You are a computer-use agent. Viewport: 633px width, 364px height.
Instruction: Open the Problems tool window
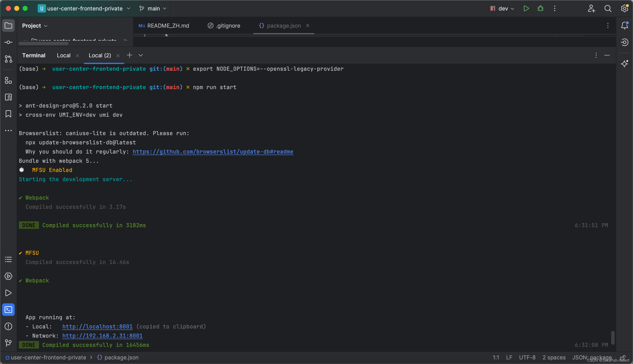pos(8,326)
